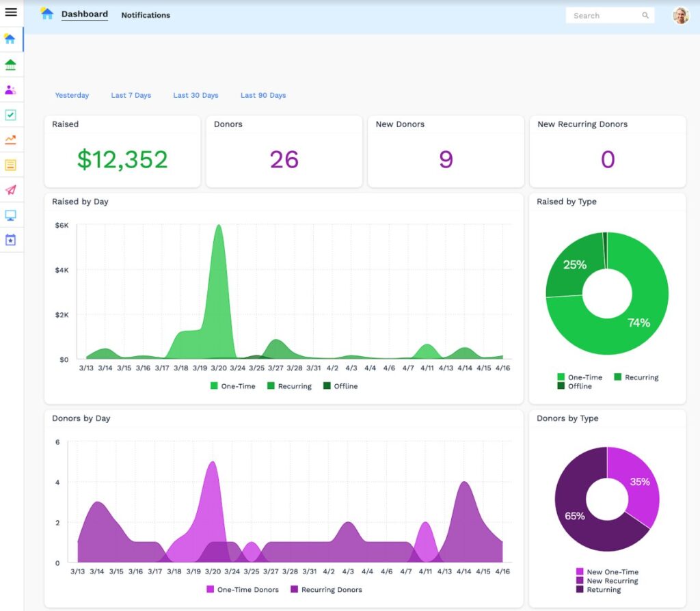Filter by Last 30 Days
The image size is (700, 611).
click(196, 95)
